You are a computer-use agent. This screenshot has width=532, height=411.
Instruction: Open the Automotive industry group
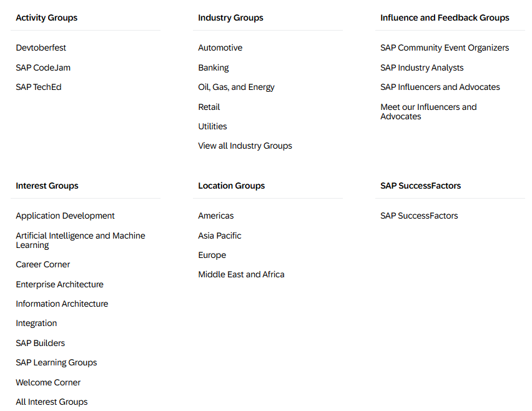click(x=220, y=48)
